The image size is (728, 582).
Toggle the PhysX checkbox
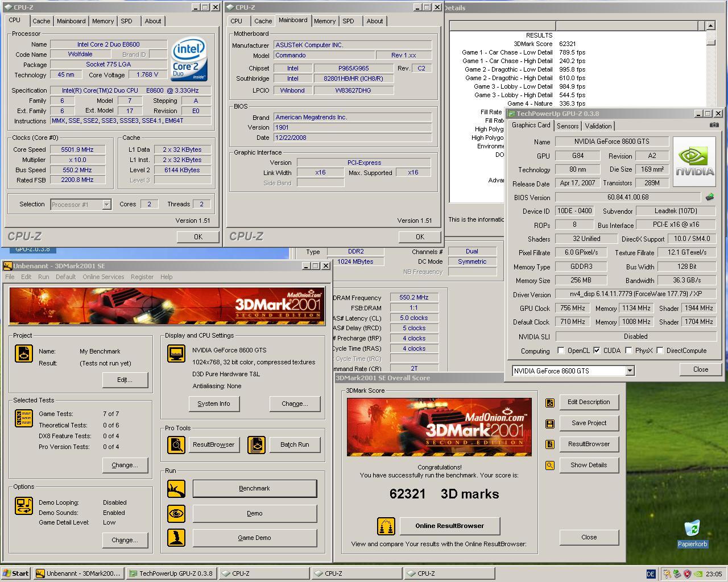click(628, 351)
